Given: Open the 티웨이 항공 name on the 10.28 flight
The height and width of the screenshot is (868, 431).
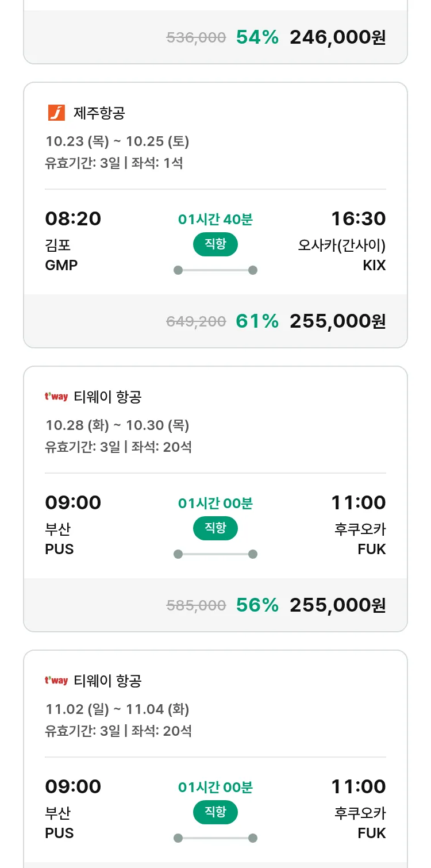Looking at the screenshot, I should [107, 397].
